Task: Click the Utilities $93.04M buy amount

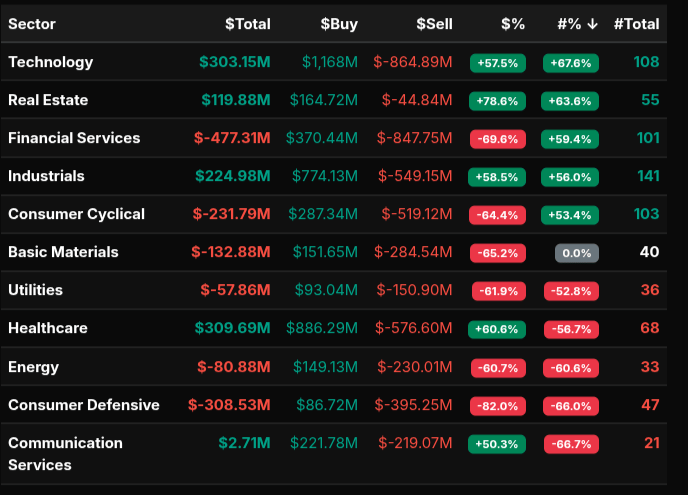Action: 326,290
